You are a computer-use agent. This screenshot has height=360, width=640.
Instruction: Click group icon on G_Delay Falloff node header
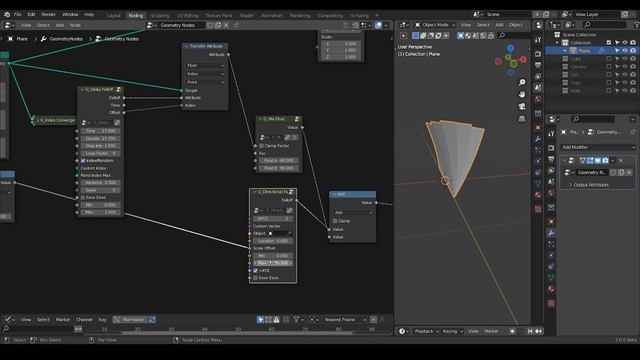pyautogui.click(x=118, y=89)
